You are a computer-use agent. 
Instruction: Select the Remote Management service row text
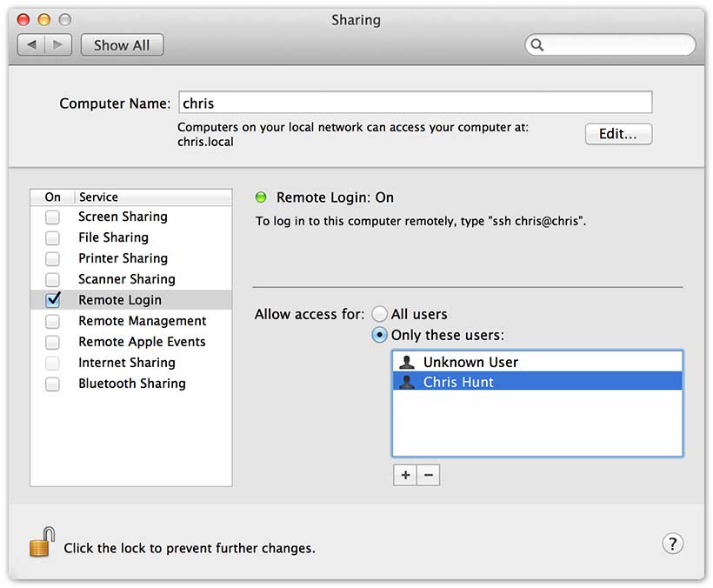point(143,321)
